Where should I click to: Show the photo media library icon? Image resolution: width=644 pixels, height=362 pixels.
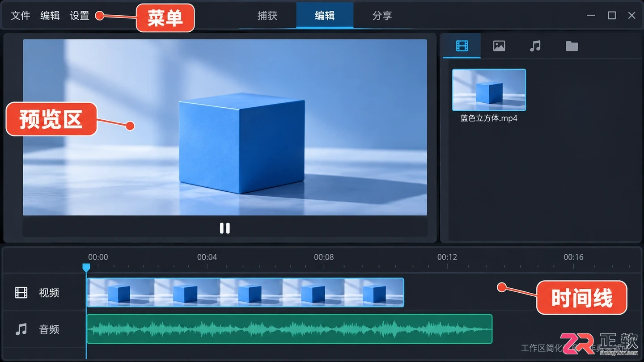499,46
